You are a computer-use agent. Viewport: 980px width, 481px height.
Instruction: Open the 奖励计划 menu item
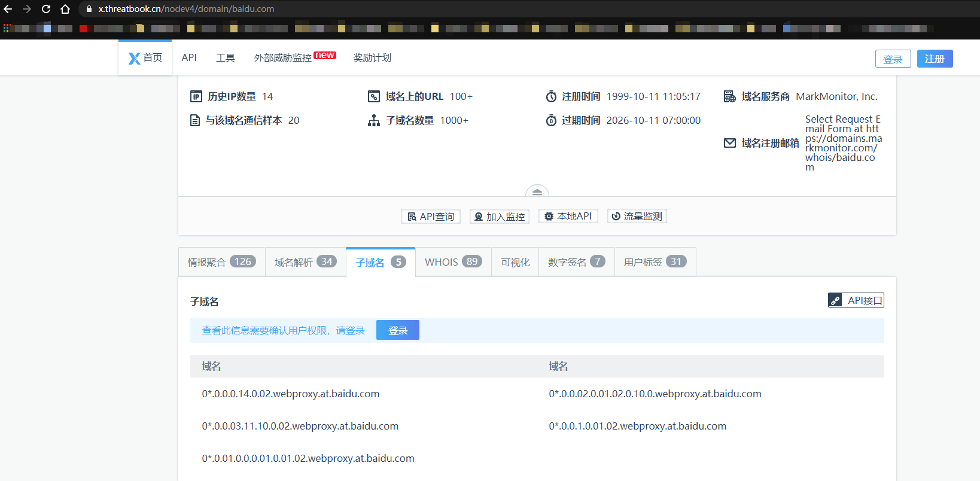click(372, 57)
